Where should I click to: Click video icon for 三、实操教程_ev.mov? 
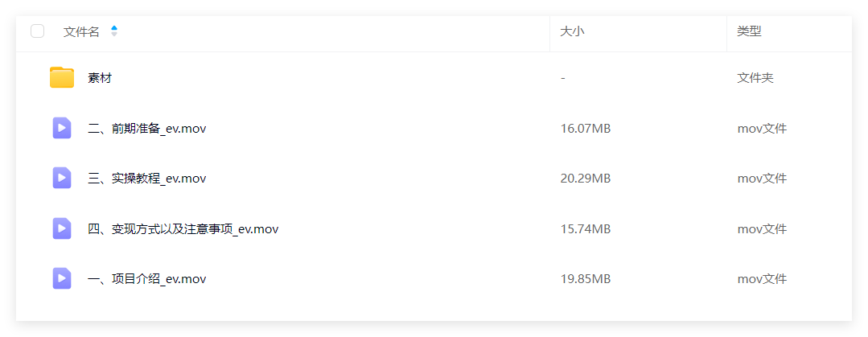(61, 179)
